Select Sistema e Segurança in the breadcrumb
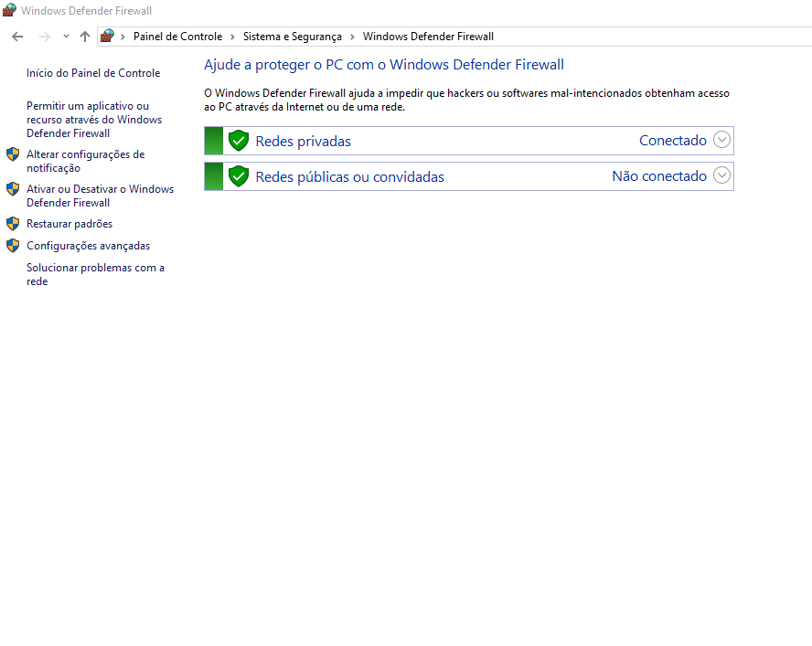The width and height of the screenshot is (812, 646). point(292,37)
